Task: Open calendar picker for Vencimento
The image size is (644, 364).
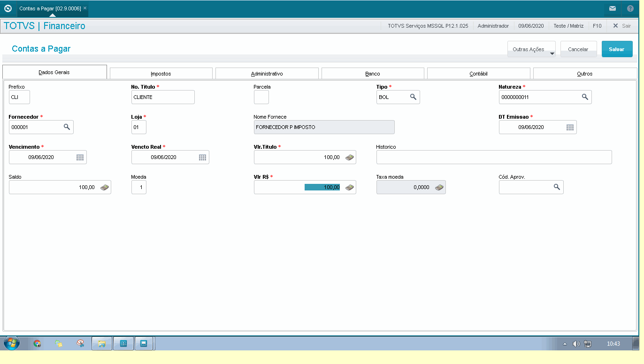Action: pos(80,157)
